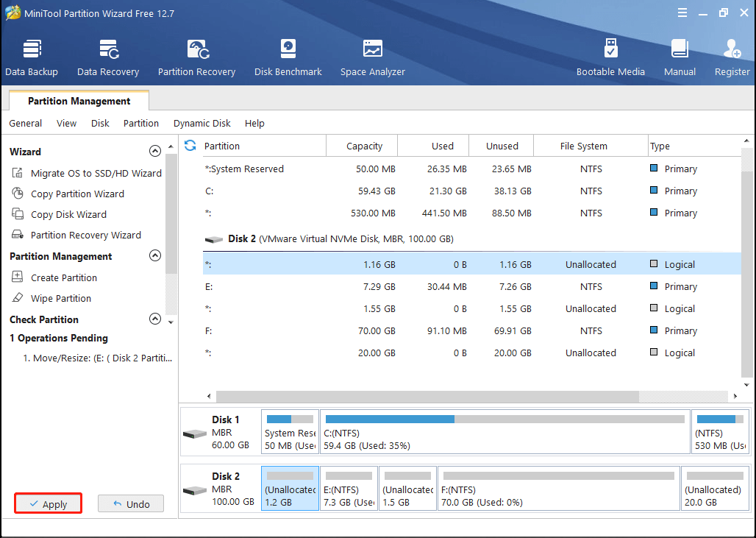The height and width of the screenshot is (538, 756).
Task: Select the C: partition row
Action: coord(471,191)
